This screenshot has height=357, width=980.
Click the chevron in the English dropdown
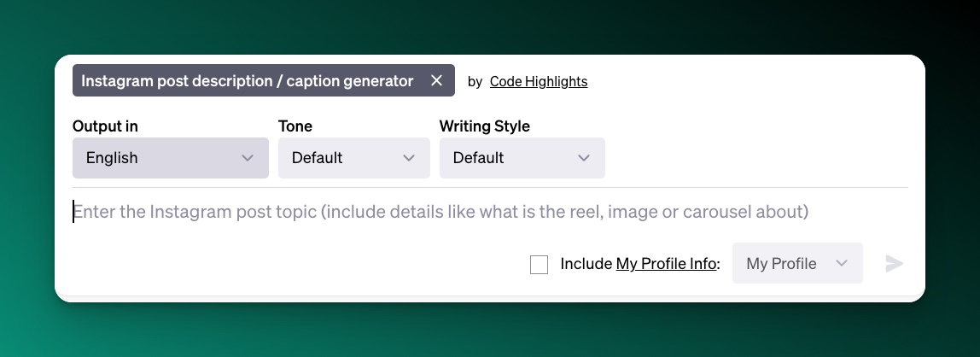tap(248, 158)
